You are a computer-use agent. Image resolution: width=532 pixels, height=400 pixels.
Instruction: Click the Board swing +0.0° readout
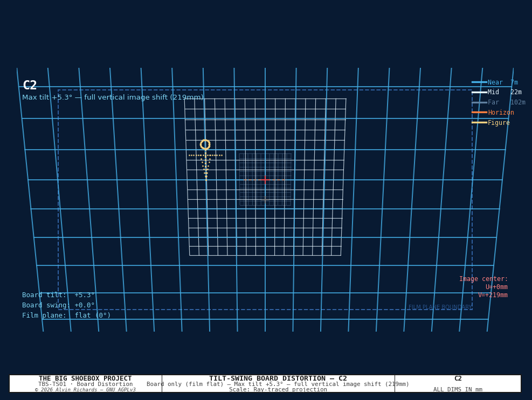tap(58, 305)
